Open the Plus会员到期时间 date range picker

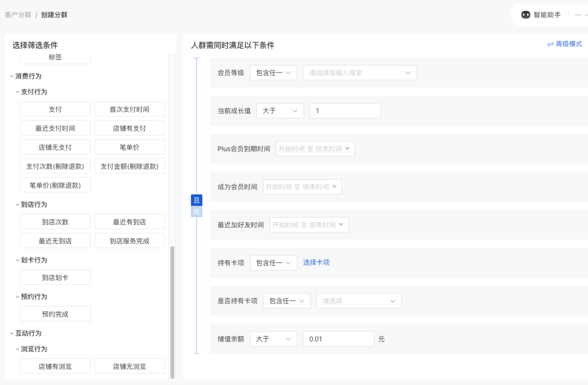point(315,148)
